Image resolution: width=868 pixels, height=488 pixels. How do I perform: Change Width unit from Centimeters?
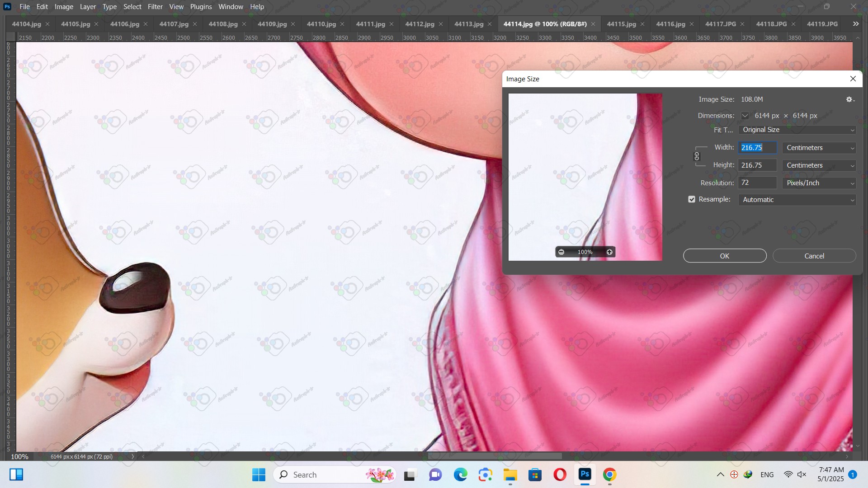[x=819, y=148]
